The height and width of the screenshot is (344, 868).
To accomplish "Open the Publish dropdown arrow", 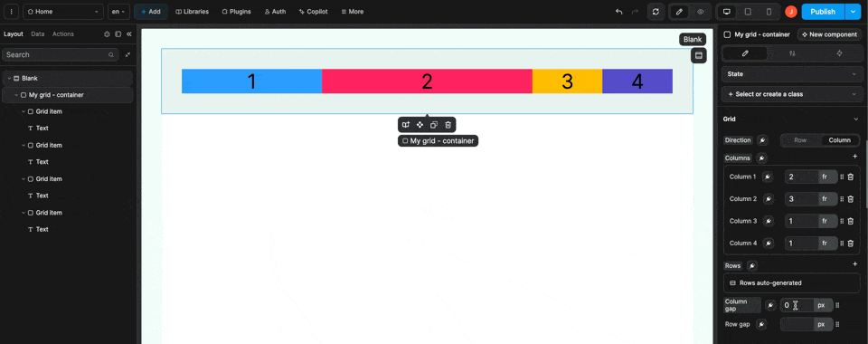I will (852, 12).
